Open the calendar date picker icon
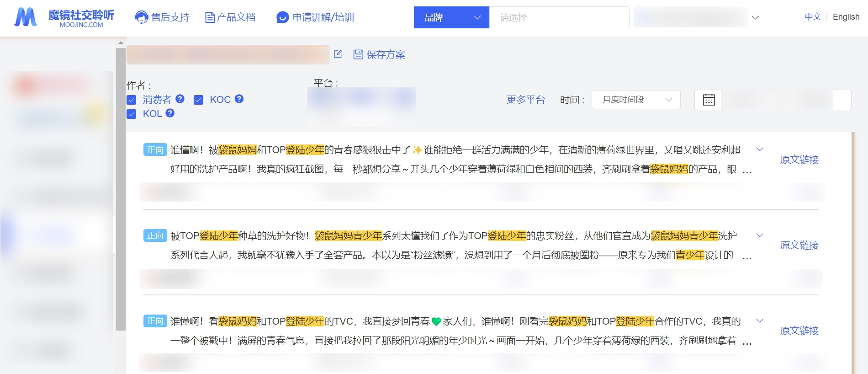Image resolution: width=868 pixels, height=374 pixels. click(x=709, y=100)
